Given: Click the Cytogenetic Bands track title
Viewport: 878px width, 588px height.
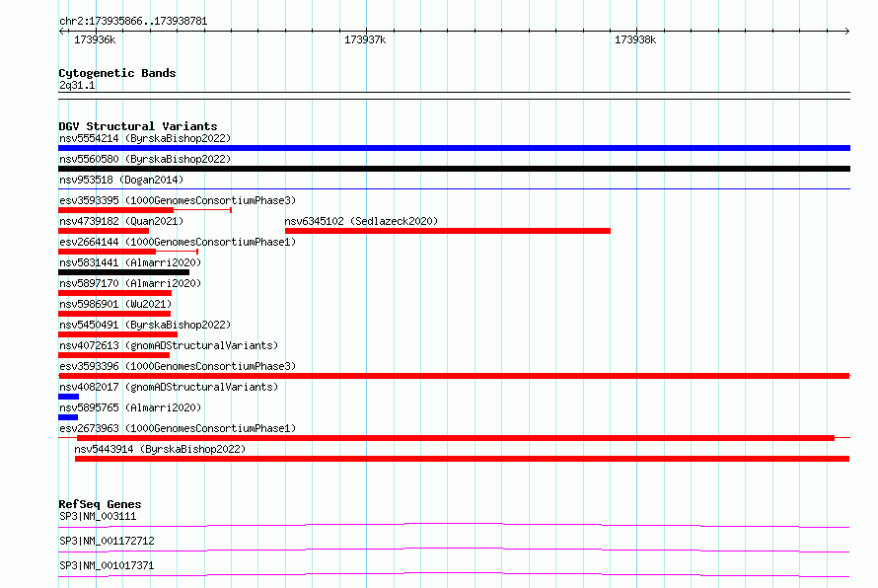Looking at the screenshot, I should point(117,73).
